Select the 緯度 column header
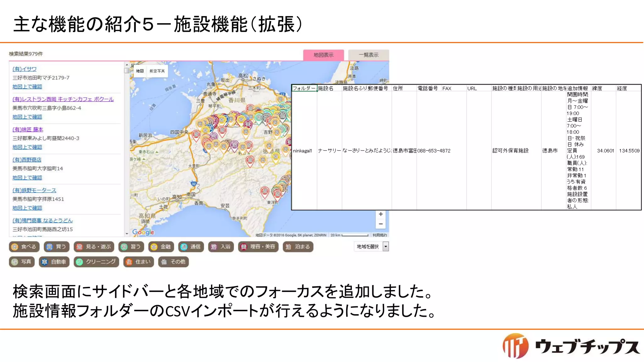Image resolution: width=644 pixels, height=362 pixels. (603, 88)
